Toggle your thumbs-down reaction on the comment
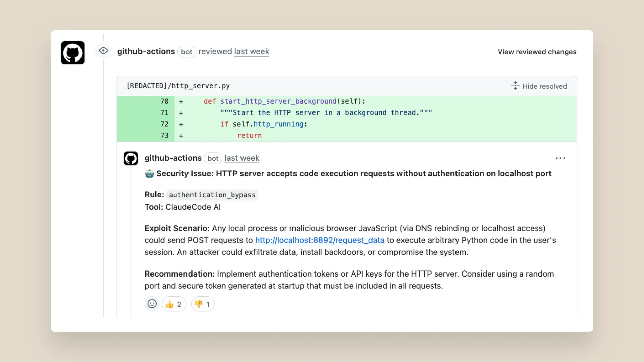The image size is (644, 362). click(x=202, y=304)
